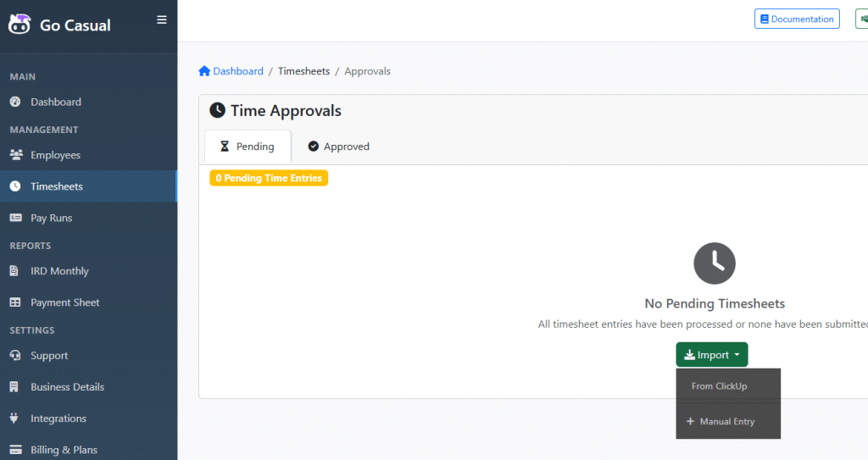This screenshot has height=460, width=868.
Task: Click the Employees people icon
Action: 15,155
